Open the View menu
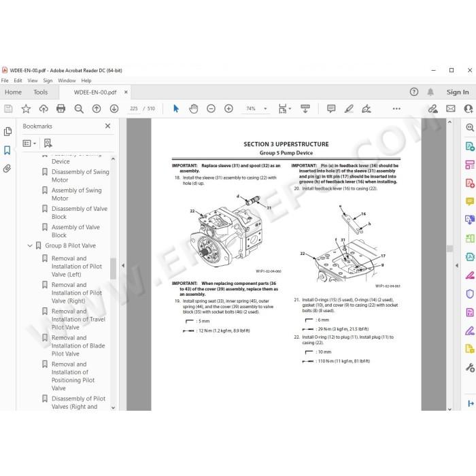This screenshot has height=476, width=476. point(33,80)
